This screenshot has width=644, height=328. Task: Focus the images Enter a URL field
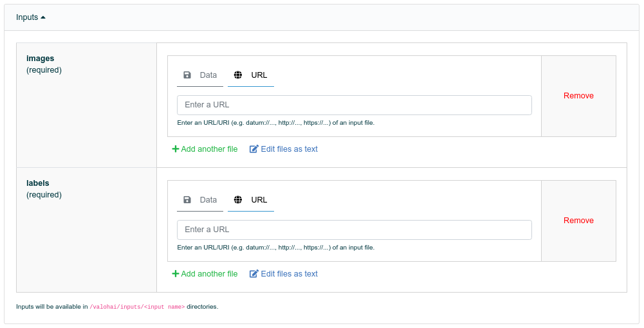click(x=354, y=105)
